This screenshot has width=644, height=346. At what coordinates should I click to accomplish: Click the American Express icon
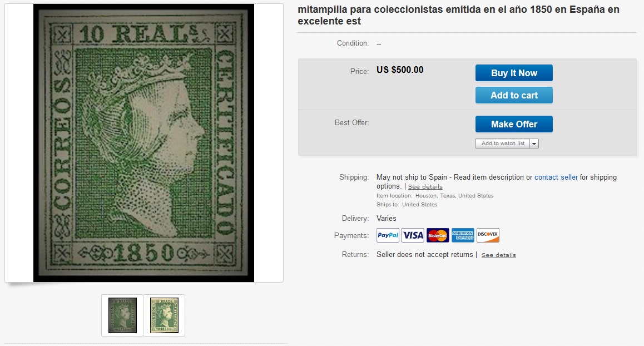coord(463,235)
